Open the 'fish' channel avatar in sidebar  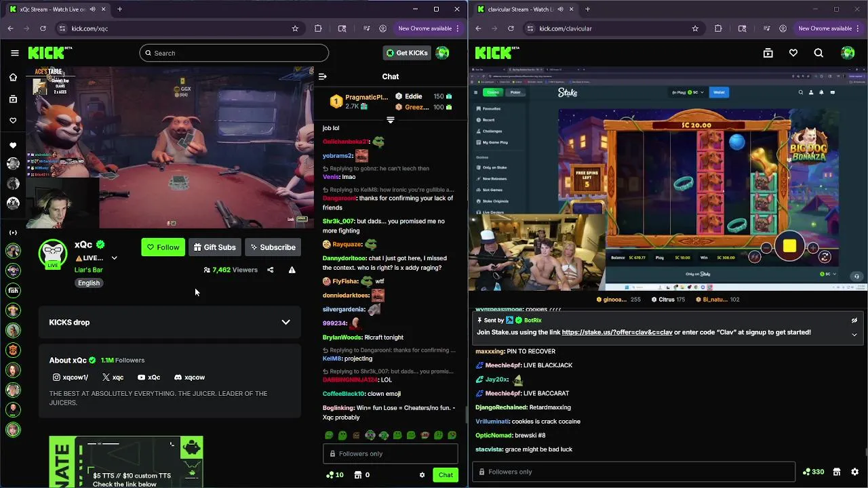pos(13,291)
